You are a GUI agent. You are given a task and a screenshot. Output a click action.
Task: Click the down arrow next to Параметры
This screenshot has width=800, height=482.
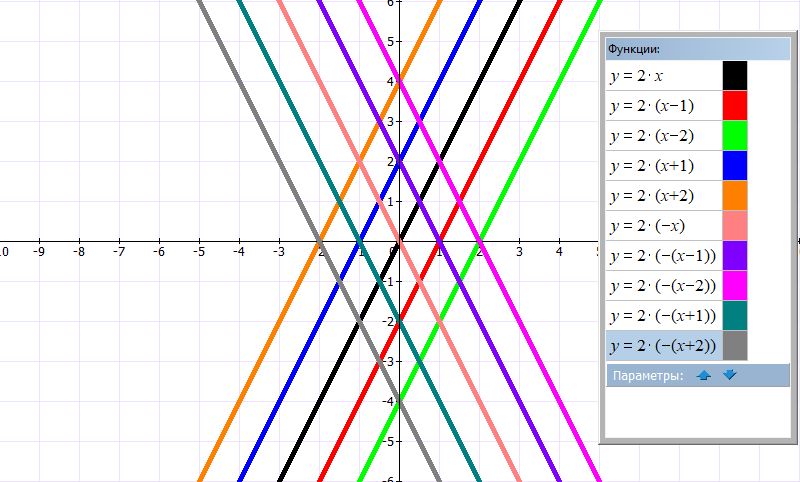(729, 375)
